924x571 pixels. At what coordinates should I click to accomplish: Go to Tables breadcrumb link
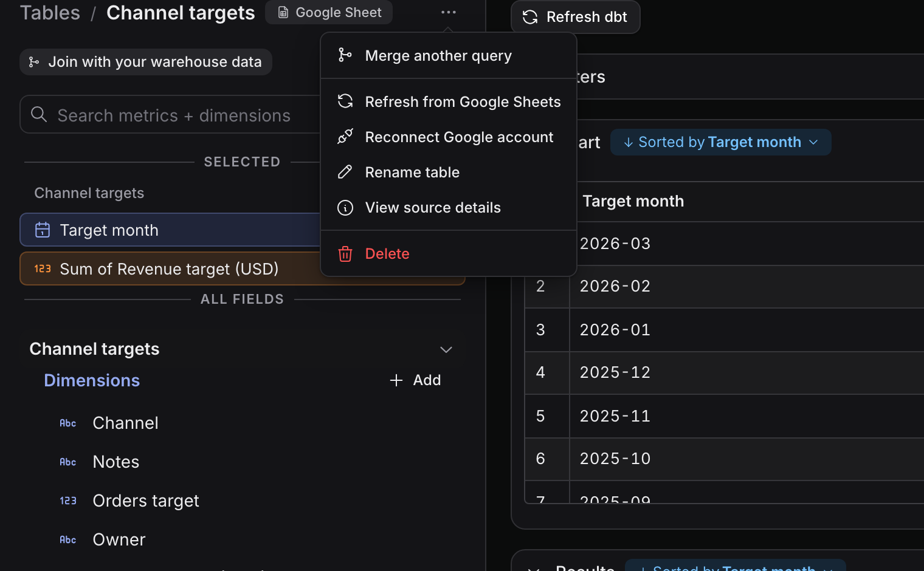coord(50,13)
